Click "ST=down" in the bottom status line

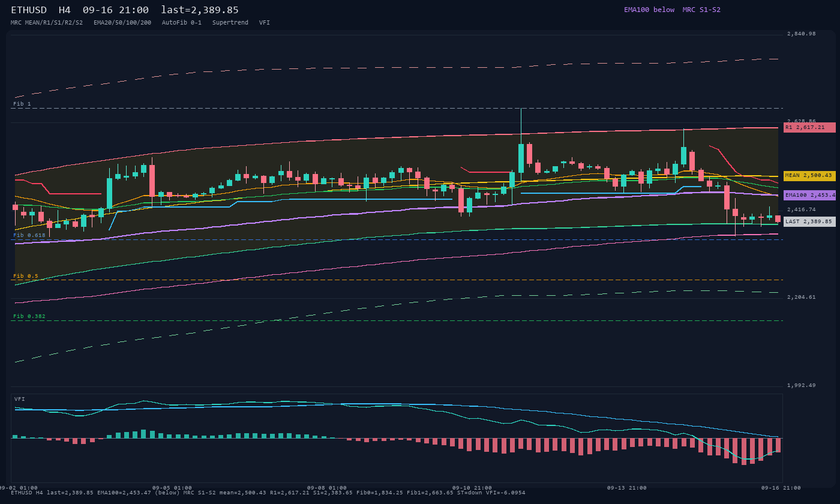(470, 493)
